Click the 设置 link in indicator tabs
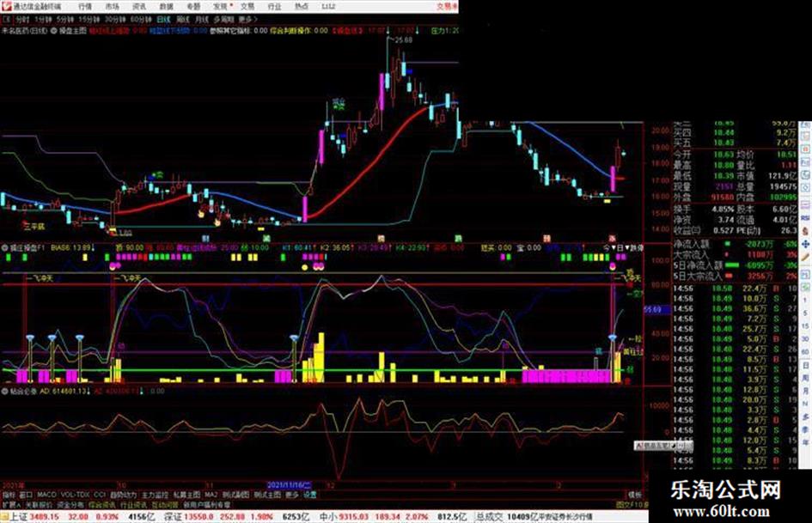Screen dimensions: 812x523 (x=309, y=495)
